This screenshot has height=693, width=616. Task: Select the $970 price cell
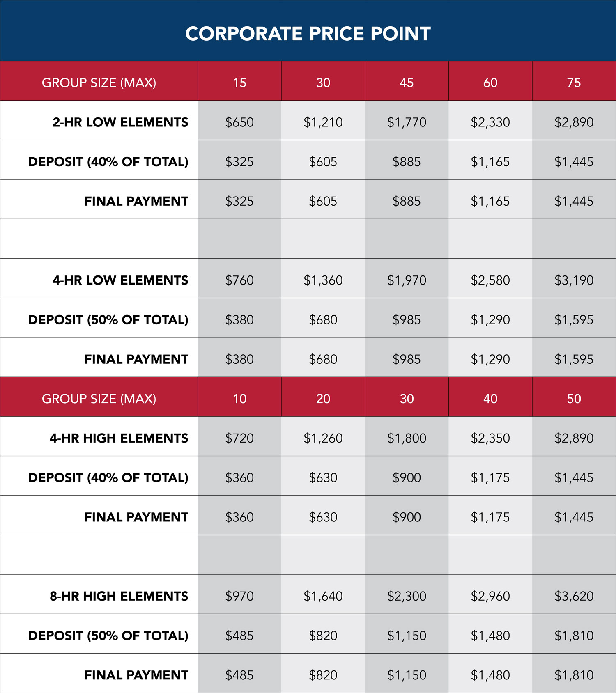coord(239,596)
